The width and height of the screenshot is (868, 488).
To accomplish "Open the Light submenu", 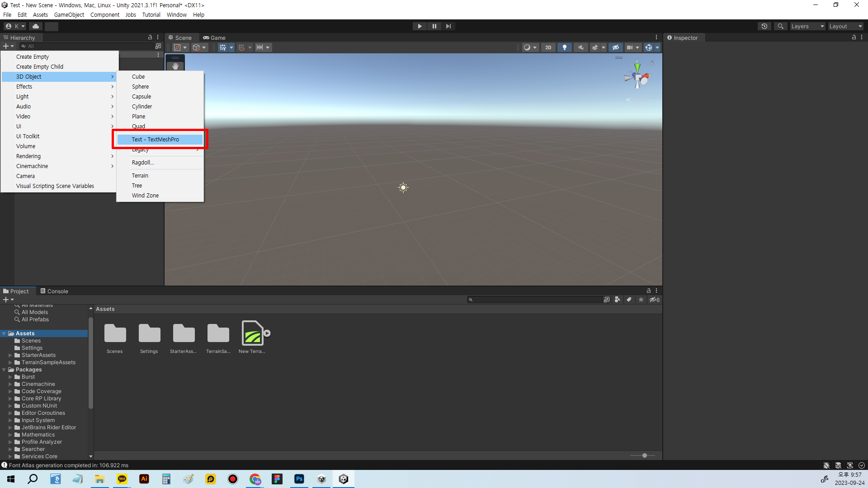I will [59, 97].
